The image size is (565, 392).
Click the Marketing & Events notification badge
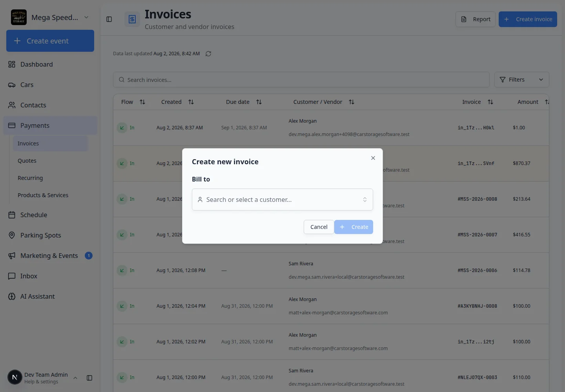pos(89,256)
